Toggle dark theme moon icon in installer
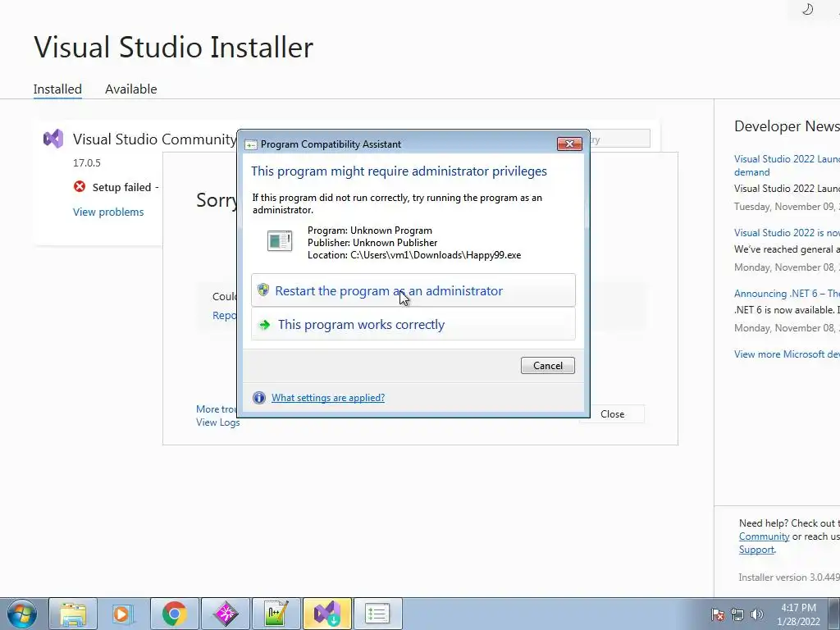840x630 pixels. point(807,9)
